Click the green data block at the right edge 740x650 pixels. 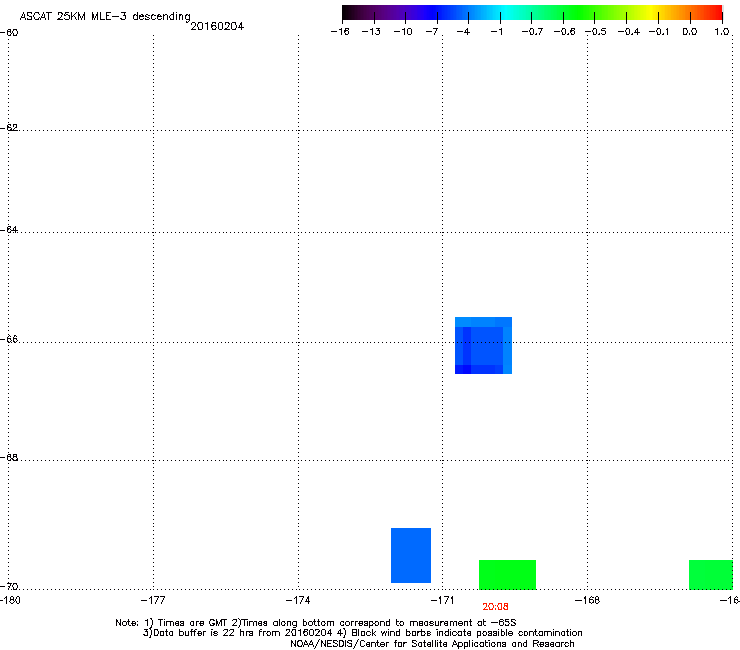point(711,574)
